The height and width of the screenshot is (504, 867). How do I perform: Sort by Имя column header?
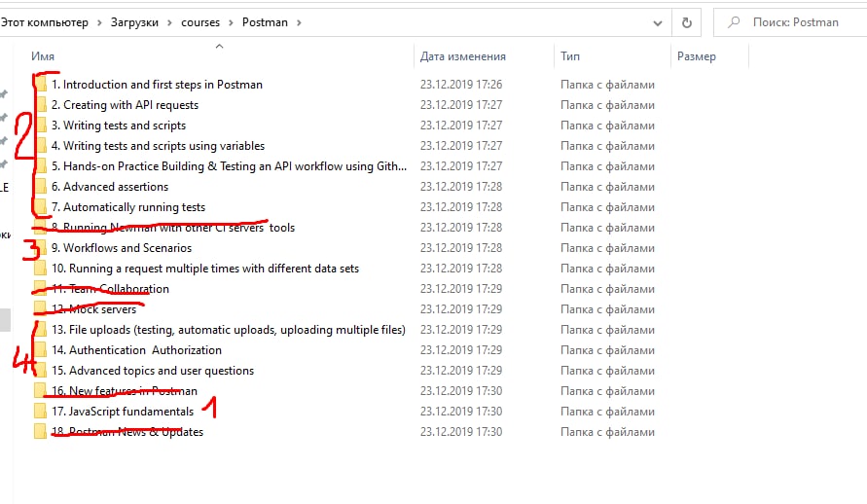point(43,56)
